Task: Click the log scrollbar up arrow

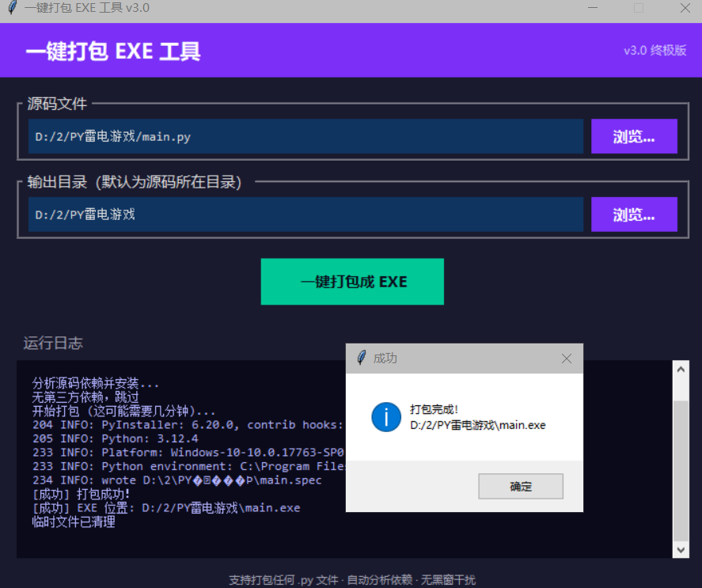Action: [x=681, y=370]
